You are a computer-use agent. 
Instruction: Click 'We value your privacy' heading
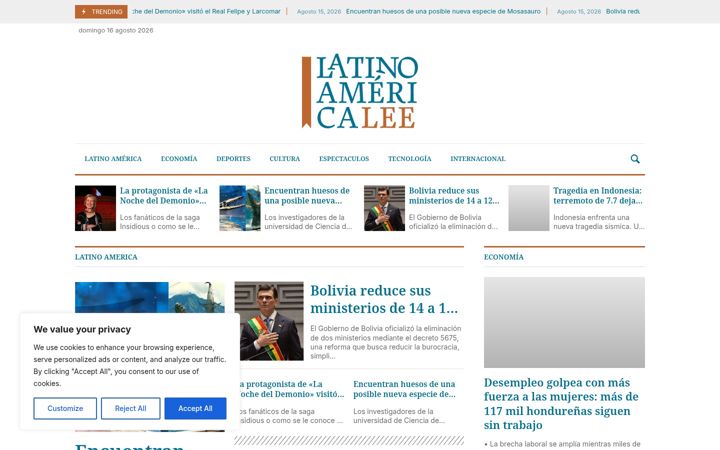[x=82, y=329]
